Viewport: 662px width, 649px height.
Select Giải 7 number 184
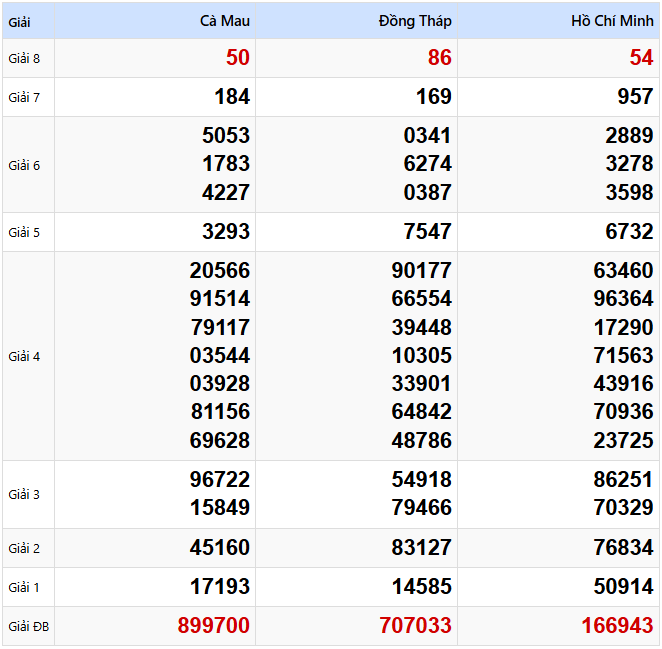[x=232, y=97]
